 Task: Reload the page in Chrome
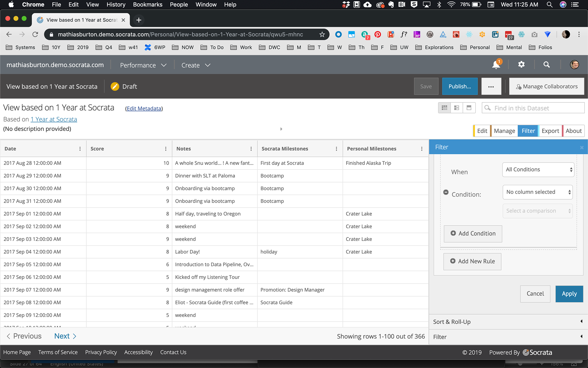[35, 34]
